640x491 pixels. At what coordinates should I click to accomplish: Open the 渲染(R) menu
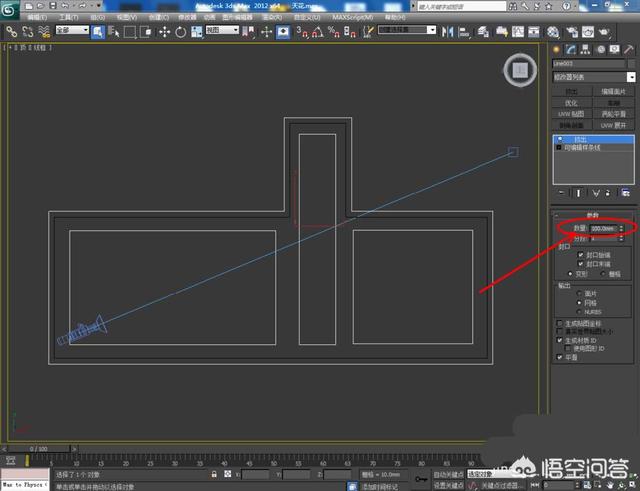coord(272,18)
